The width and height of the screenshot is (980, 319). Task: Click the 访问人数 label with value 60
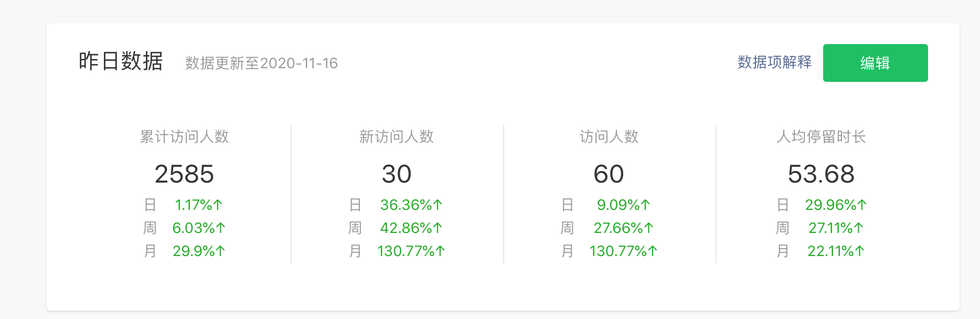(x=609, y=137)
